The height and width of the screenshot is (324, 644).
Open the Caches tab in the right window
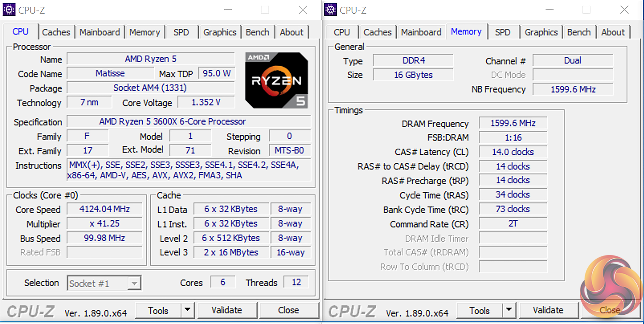pos(377,32)
